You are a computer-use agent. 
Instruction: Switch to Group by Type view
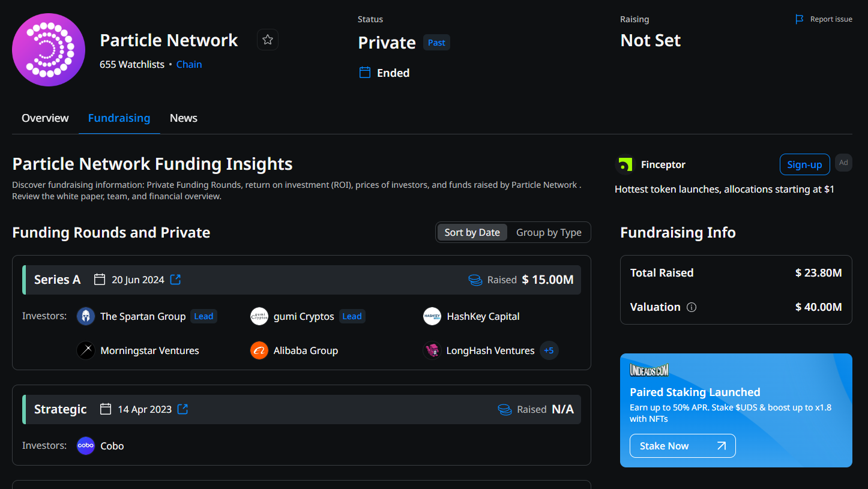549,232
